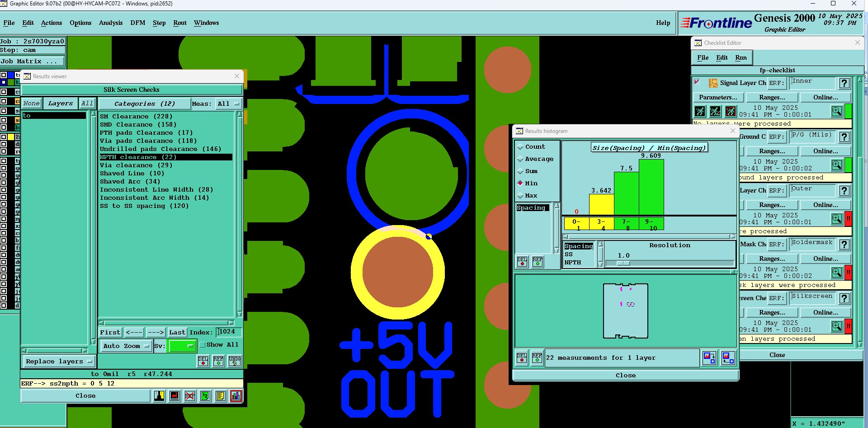Screen dimensions: 868x428
Task: Open Analysis menu
Action: click(x=111, y=23)
